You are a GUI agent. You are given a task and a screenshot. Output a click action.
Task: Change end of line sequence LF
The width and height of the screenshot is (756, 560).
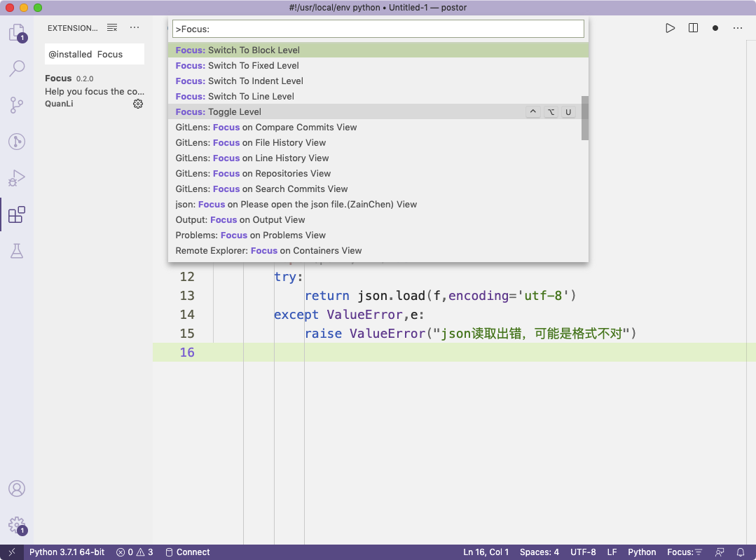[x=612, y=552]
